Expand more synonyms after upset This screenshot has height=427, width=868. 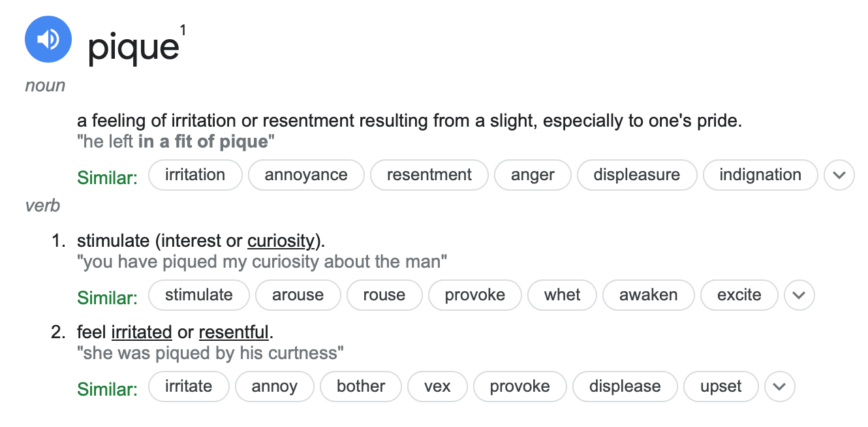[780, 387]
